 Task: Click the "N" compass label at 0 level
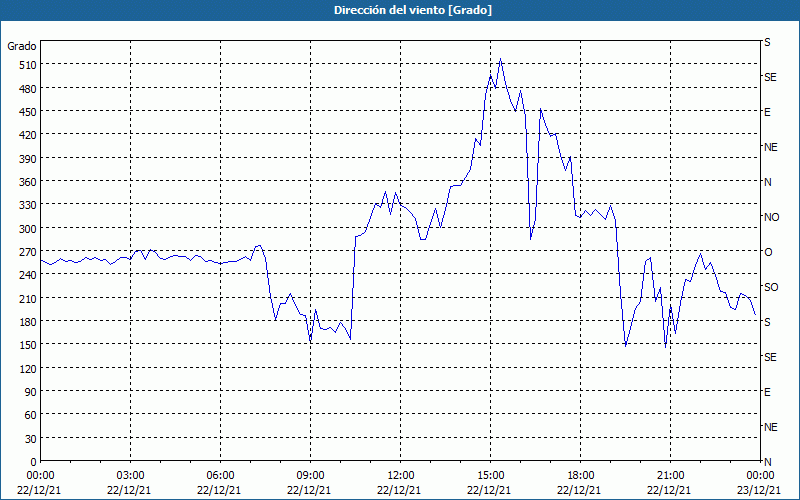pyautogui.click(x=768, y=462)
